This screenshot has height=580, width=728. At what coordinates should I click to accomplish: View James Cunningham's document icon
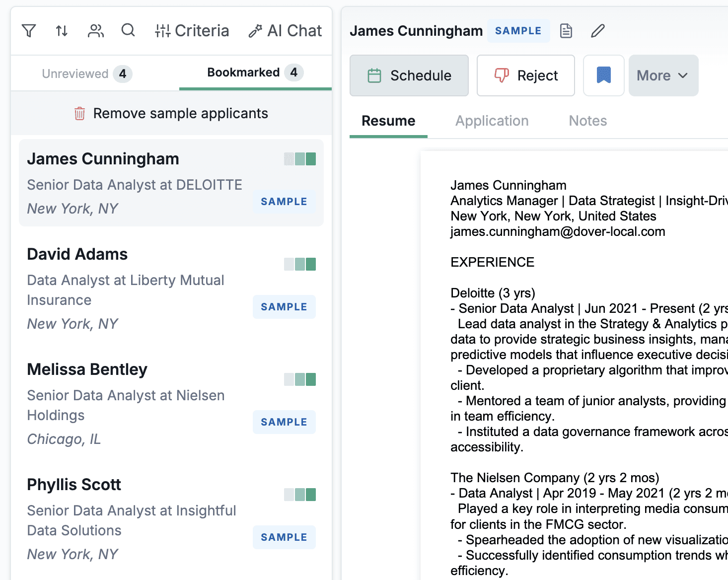[566, 31]
